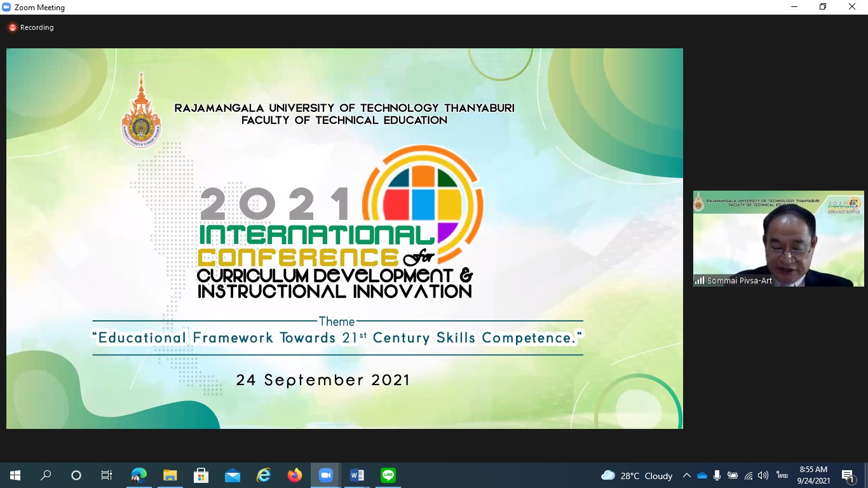
Task: Click the microphone icon in system tray
Action: [717, 475]
